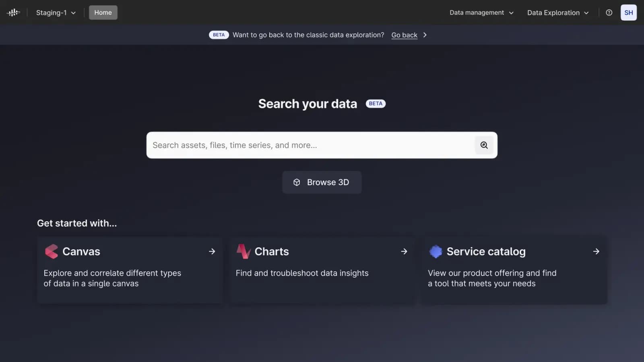Click the Canvas app icon
The width and height of the screenshot is (644, 362).
[x=52, y=251]
